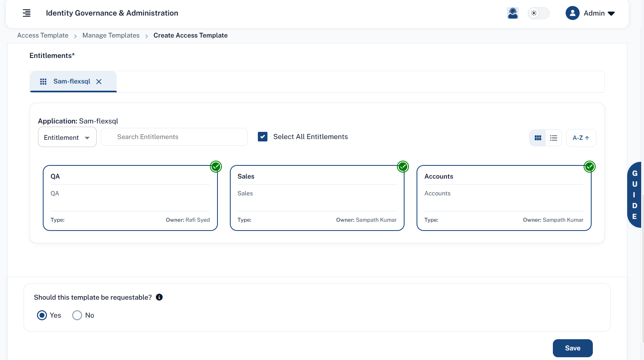Screen dimensions: 644x360
Task: Uncheck Select All Entitlements checkbox
Action: [263, 137]
